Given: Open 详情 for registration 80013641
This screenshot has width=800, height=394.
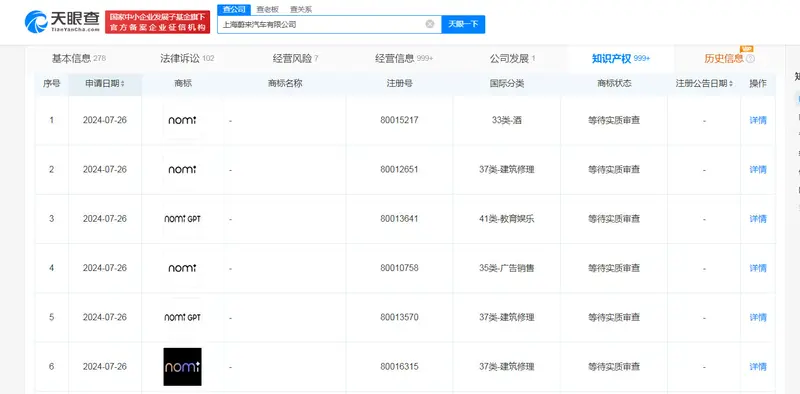Looking at the screenshot, I should coord(758,219).
